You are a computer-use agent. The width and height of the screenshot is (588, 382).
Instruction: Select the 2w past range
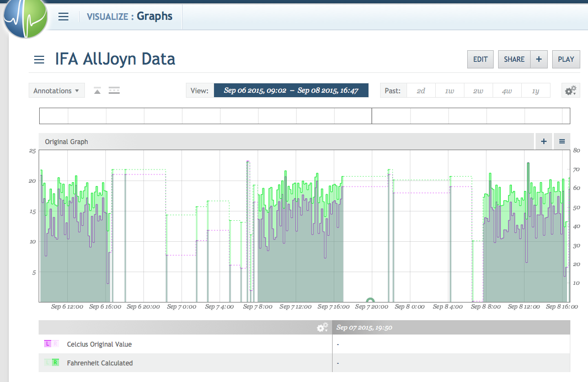point(478,91)
